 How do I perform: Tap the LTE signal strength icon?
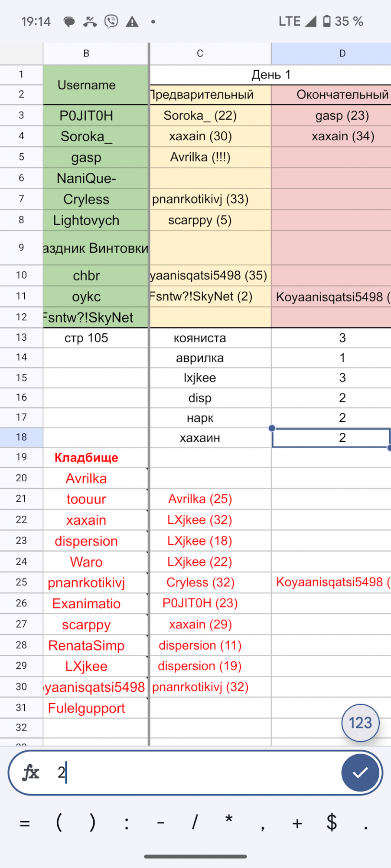[x=310, y=21]
